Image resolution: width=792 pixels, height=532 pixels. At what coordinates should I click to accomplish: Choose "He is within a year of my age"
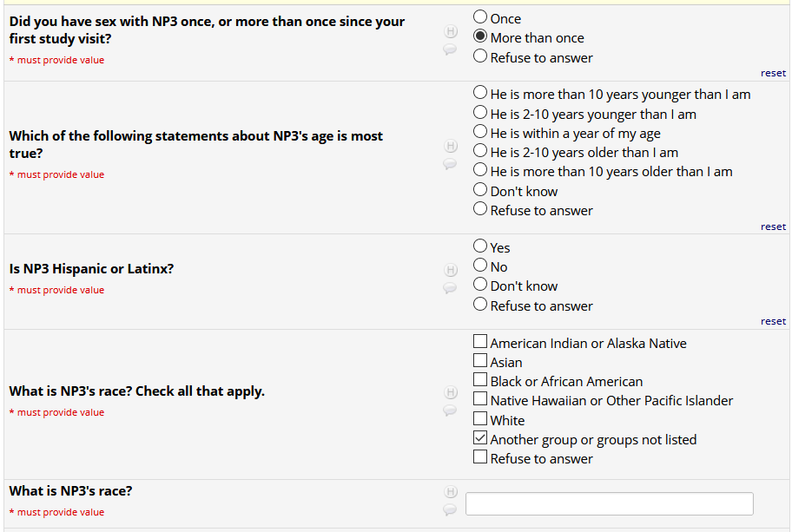480,133
